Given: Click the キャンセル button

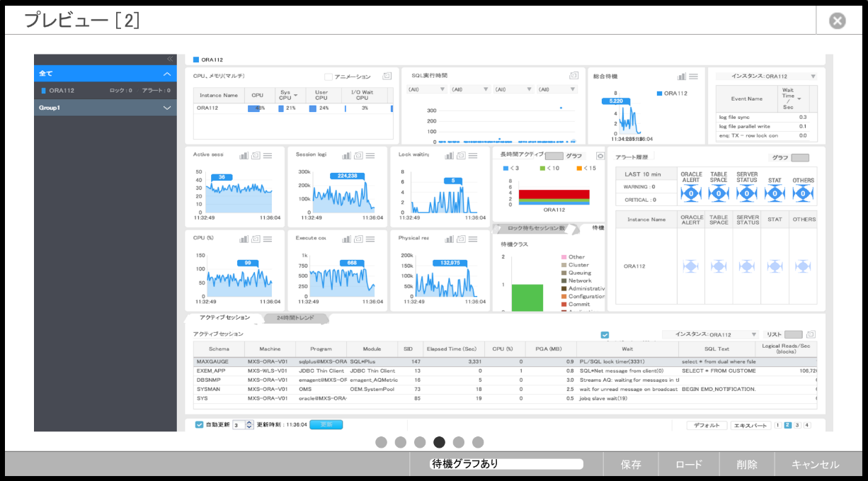Looking at the screenshot, I should [816, 465].
